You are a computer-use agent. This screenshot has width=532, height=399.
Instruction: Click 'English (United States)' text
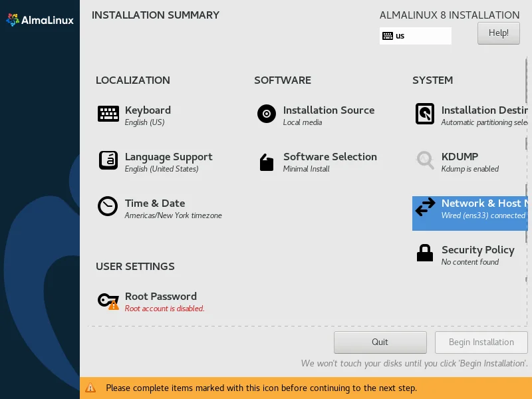click(162, 169)
